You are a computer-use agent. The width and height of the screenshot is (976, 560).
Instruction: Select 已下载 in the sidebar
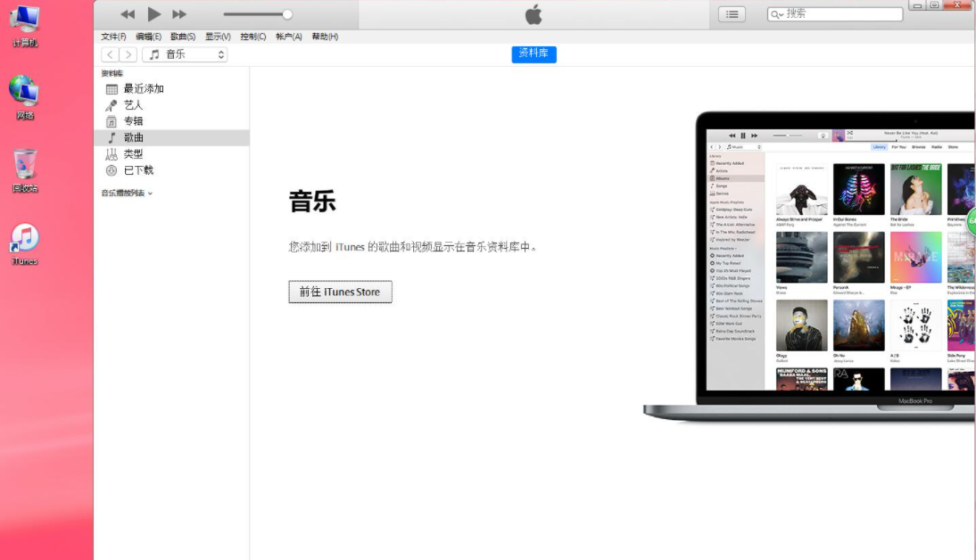[x=172, y=169]
